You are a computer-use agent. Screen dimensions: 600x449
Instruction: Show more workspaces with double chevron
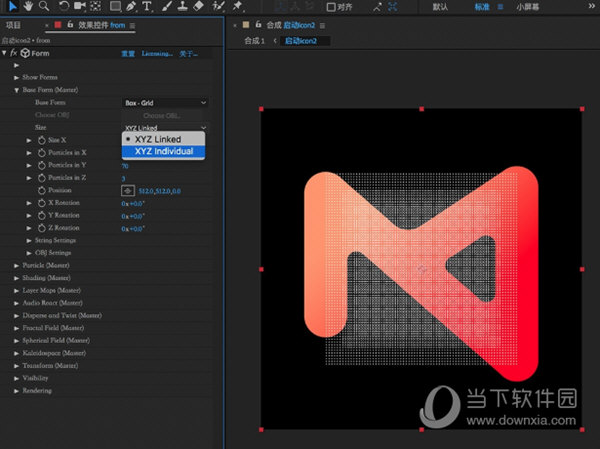pyautogui.click(x=592, y=6)
